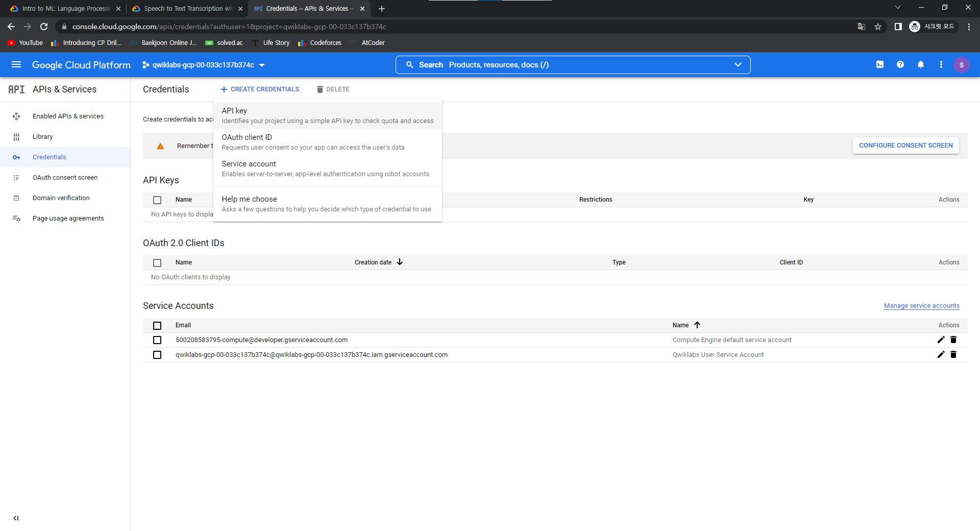Select Help me choose in the menu
The width and height of the screenshot is (980, 531).
(x=328, y=204)
